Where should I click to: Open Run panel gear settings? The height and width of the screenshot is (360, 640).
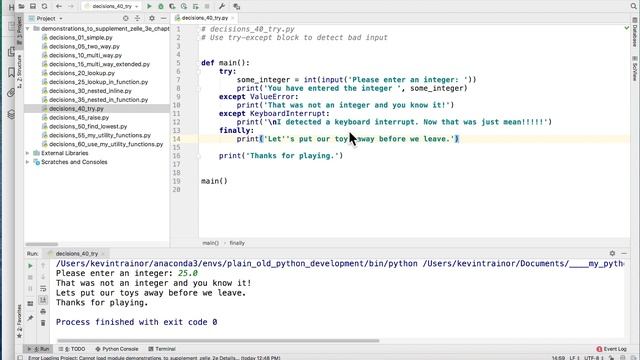point(612,253)
